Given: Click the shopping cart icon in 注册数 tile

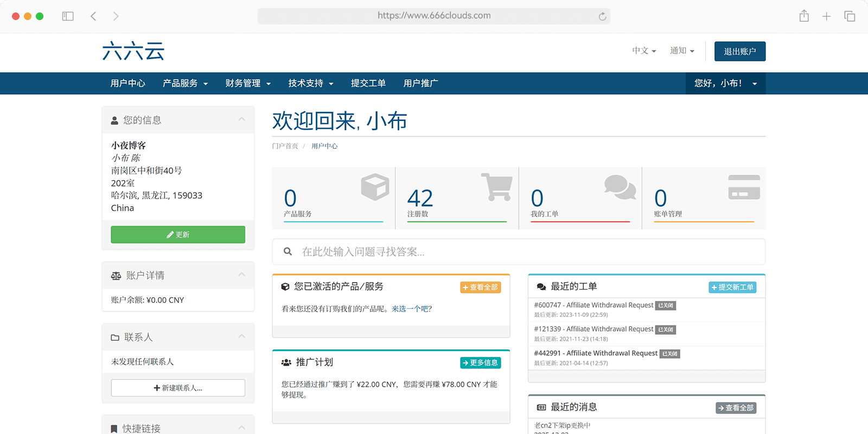Looking at the screenshot, I should (496, 187).
